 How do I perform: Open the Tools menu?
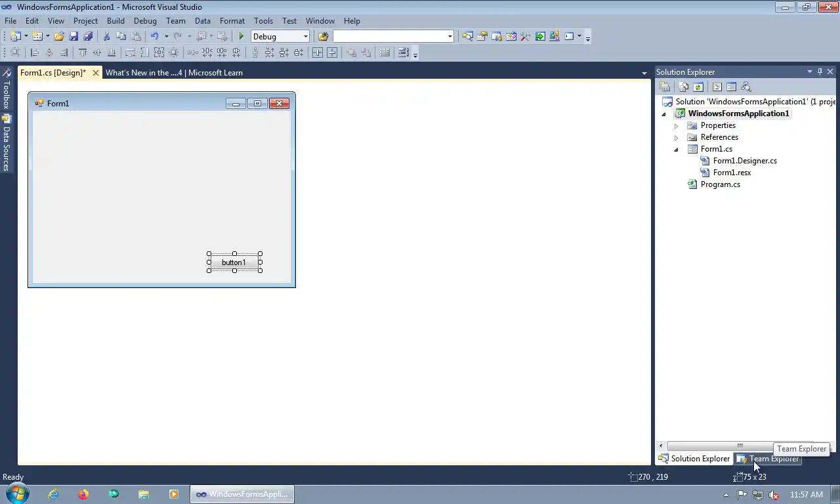[x=263, y=21]
